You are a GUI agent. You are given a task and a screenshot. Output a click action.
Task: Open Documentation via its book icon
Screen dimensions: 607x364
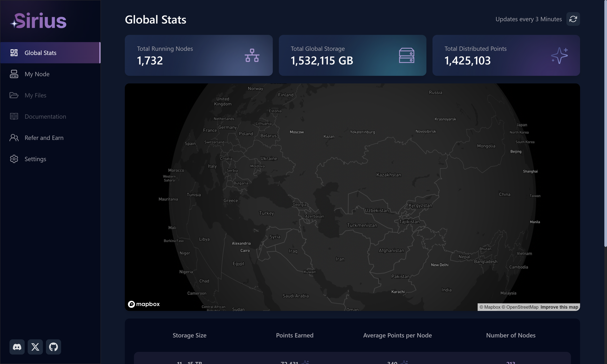click(x=14, y=116)
